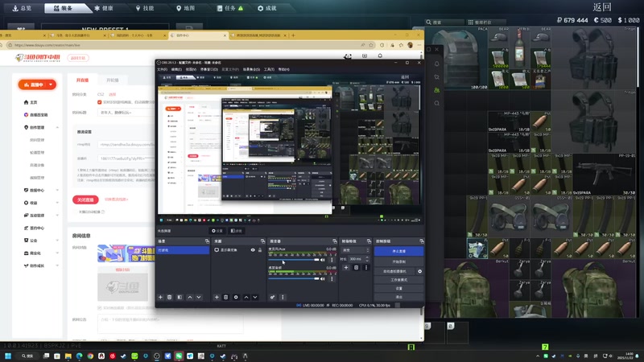Image resolution: width=644 pixels, height=362 pixels.
Task: Toggle checkbox below the close-stream button
Action: pyautogui.click(x=76, y=212)
